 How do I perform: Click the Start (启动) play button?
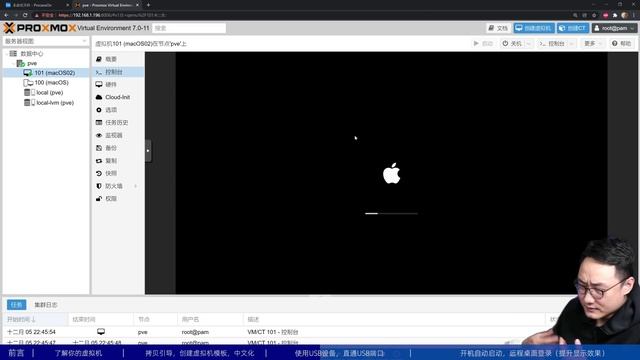pyautogui.click(x=483, y=43)
